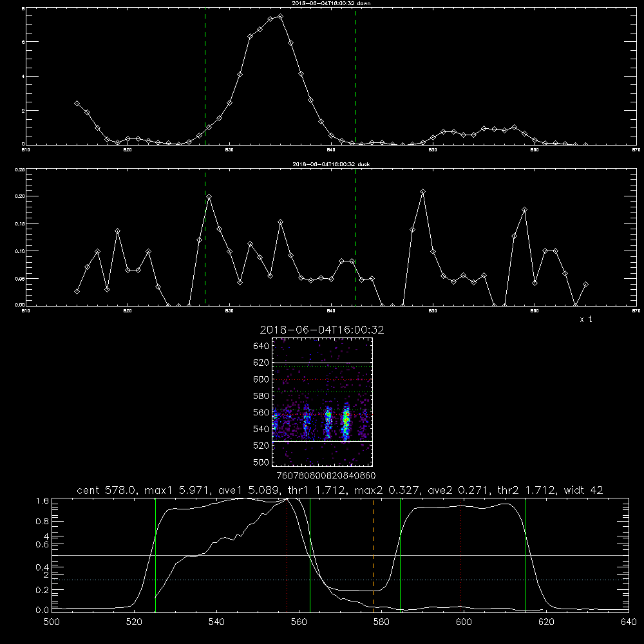Image resolution: width=644 pixels, height=644 pixels.
Task: Click right green dashed line in dawn plot
Action: (x=355, y=77)
